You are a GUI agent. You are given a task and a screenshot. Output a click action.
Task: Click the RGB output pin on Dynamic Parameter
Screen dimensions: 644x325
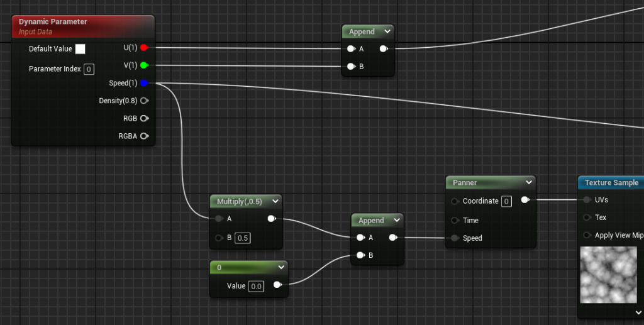(144, 118)
